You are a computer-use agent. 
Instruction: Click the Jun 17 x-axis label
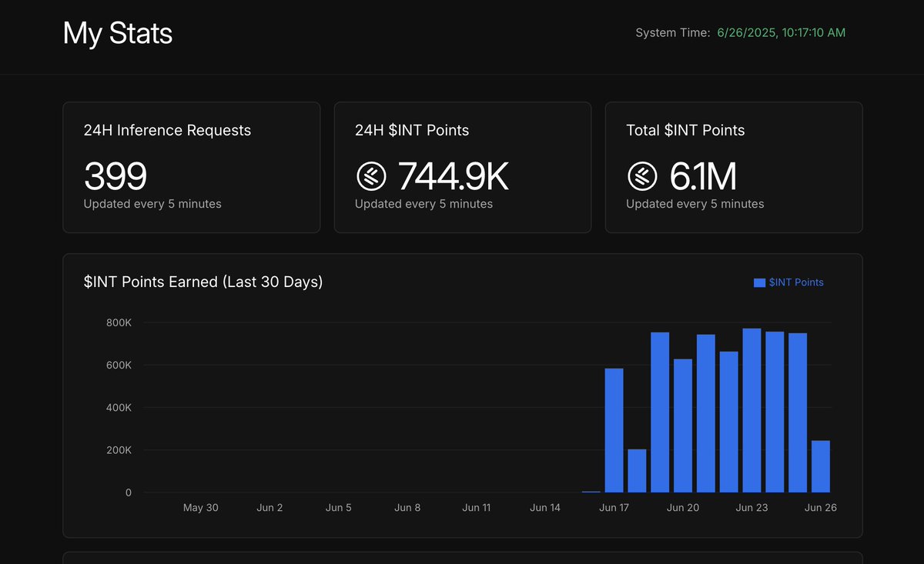pos(614,508)
